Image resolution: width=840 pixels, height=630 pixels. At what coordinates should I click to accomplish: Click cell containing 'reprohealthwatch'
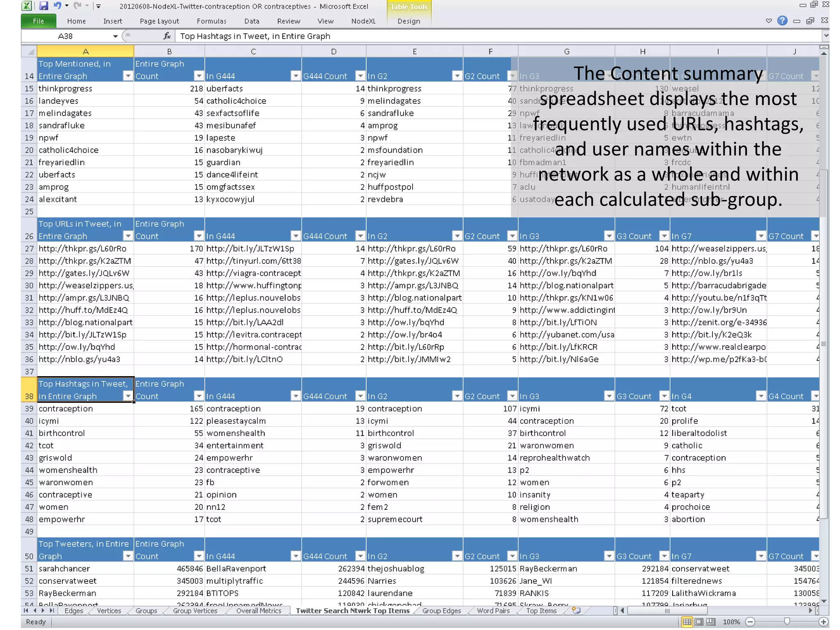(566, 458)
